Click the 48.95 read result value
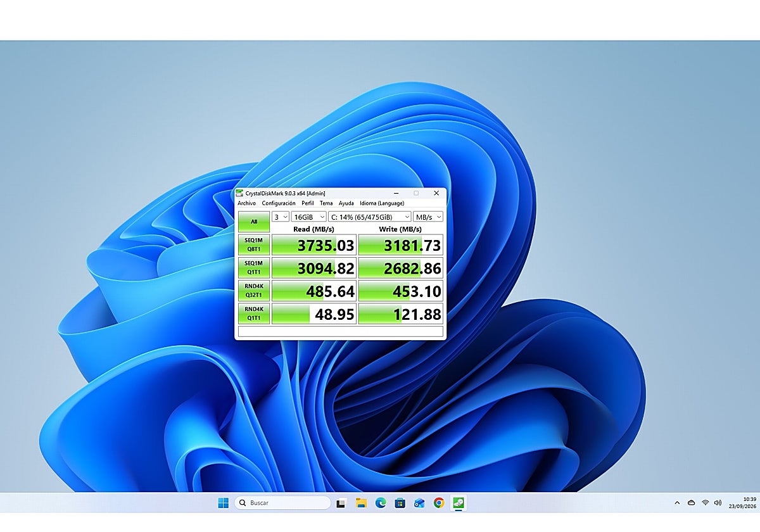 pyautogui.click(x=314, y=313)
